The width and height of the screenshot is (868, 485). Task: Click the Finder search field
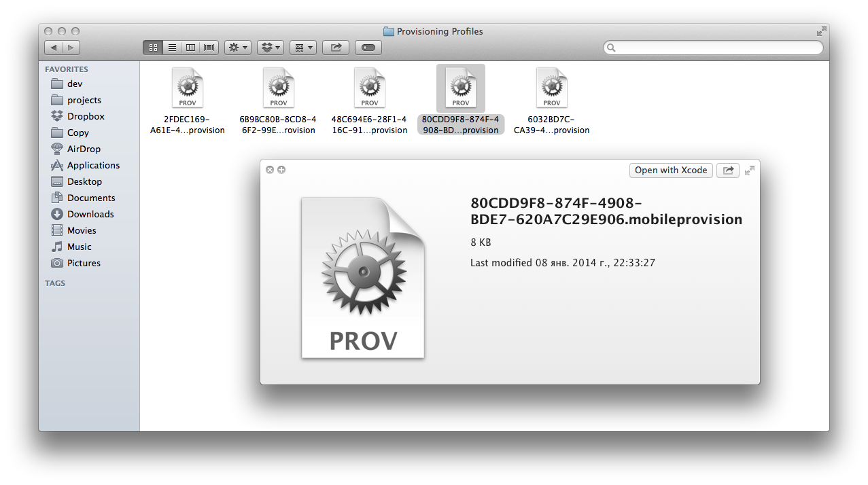(713, 48)
